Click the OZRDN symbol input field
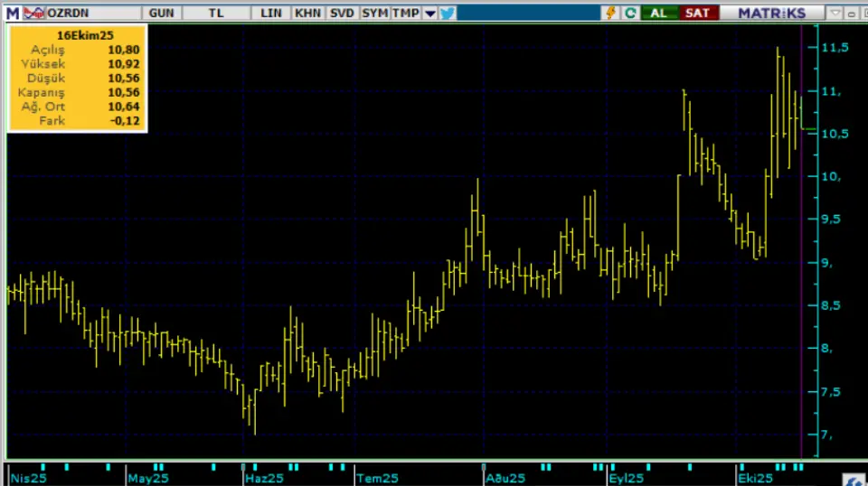 click(x=90, y=13)
